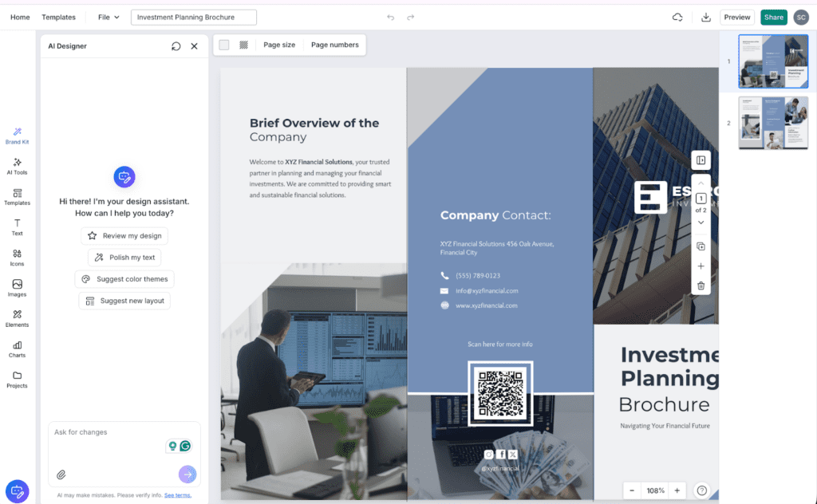Open AI Tools in the sidebar
Viewport: 817px width, 504px height.
17,166
